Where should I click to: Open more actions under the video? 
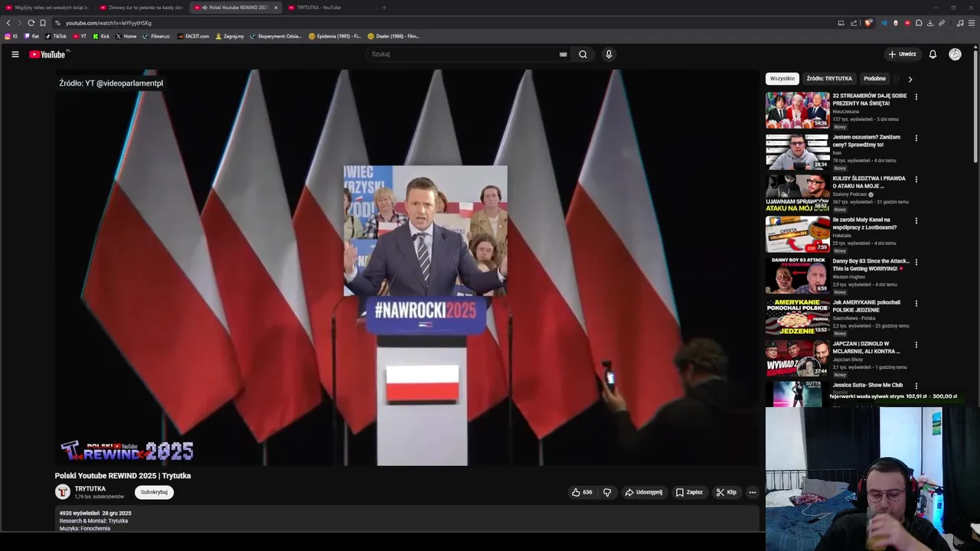(753, 492)
